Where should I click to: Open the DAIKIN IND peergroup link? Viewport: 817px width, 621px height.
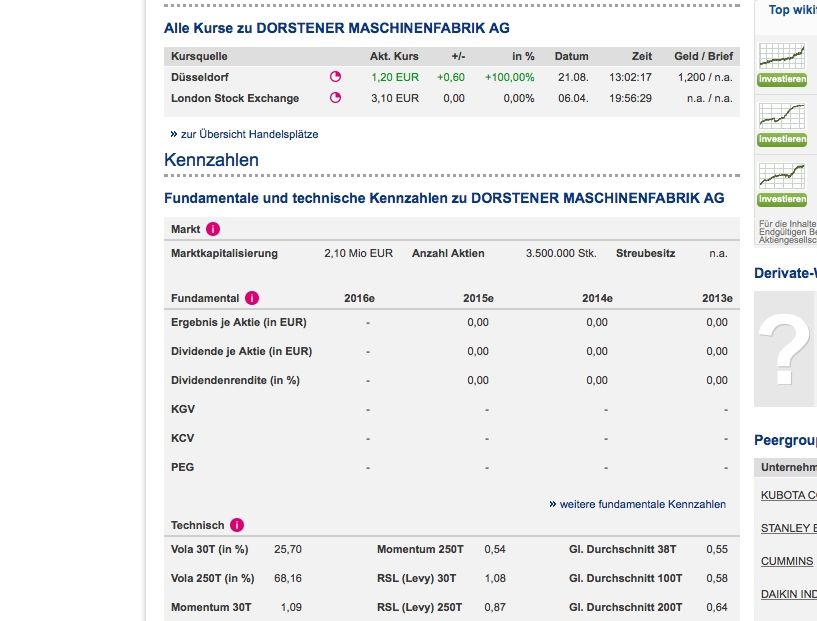click(x=789, y=594)
